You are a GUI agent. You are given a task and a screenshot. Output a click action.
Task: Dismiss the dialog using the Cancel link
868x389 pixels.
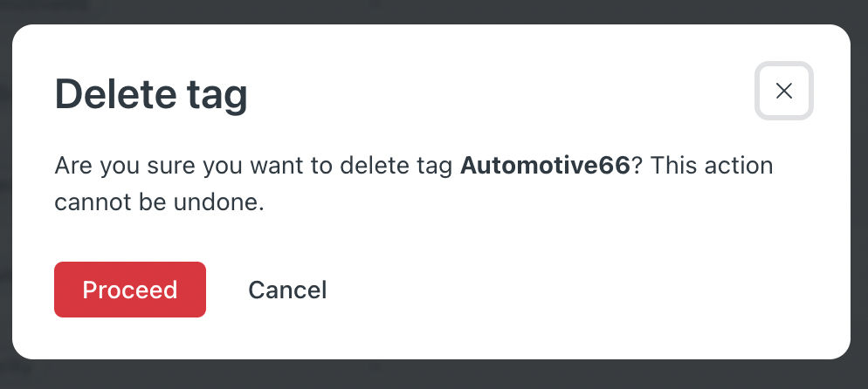287,290
